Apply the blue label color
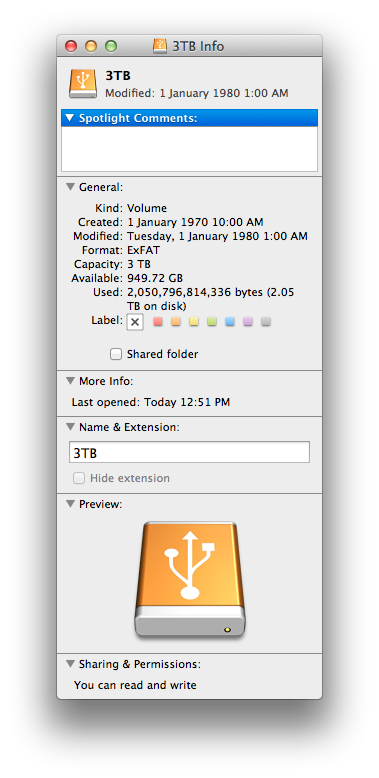The width and height of the screenshot is (379, 778). coord(230,322)
